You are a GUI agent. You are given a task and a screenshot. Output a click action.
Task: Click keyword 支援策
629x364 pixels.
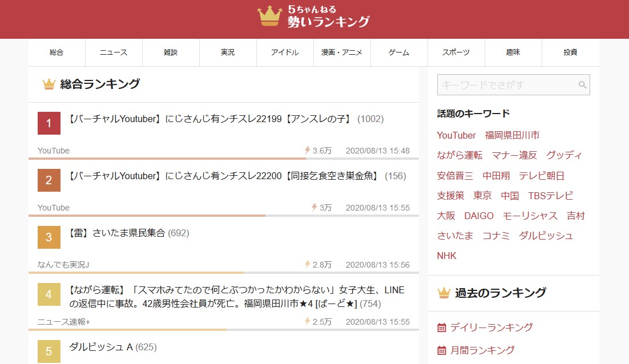[x=450, y=196]
